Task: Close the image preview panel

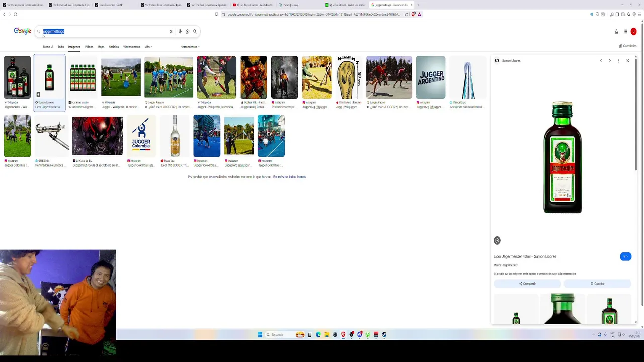Action: 628,61
